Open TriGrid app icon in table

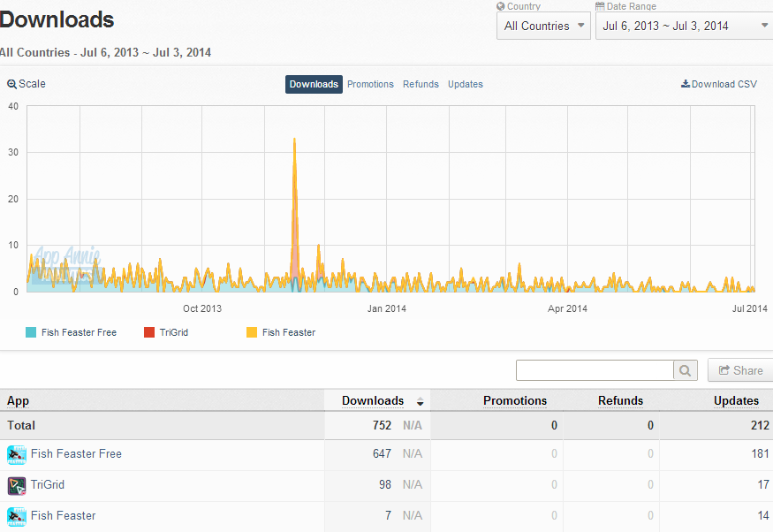click(17, 486)
